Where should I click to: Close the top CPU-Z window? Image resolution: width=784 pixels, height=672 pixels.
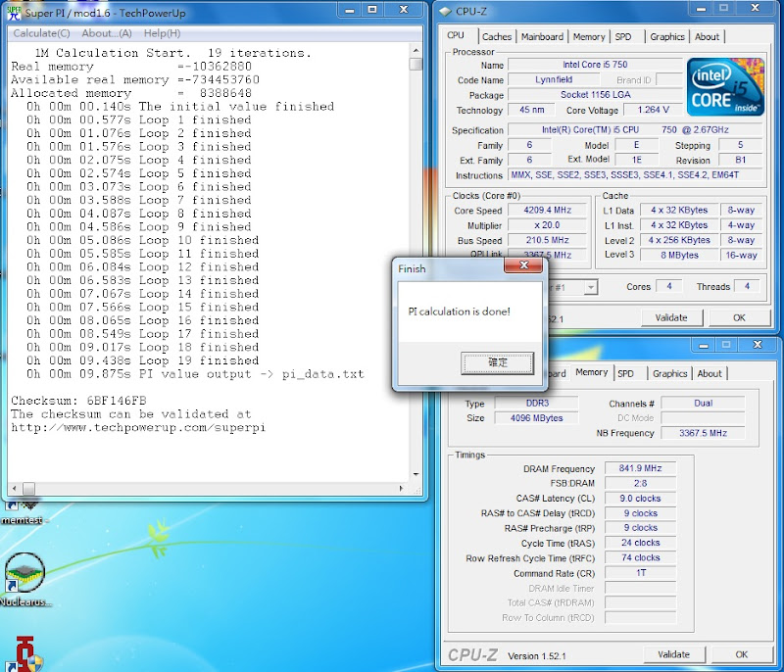click(755, 8)
